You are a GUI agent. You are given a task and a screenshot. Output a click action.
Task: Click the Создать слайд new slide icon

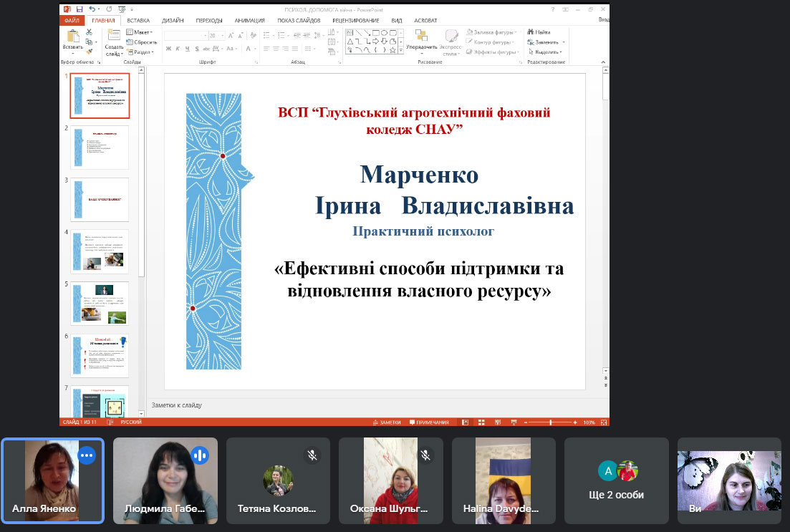[x=115, y=35]
